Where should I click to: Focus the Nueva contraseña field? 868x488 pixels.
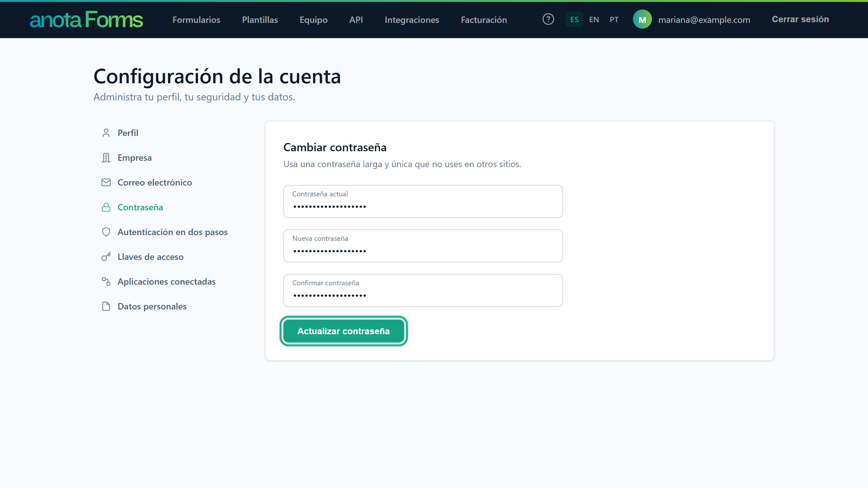tap(423, 246)
